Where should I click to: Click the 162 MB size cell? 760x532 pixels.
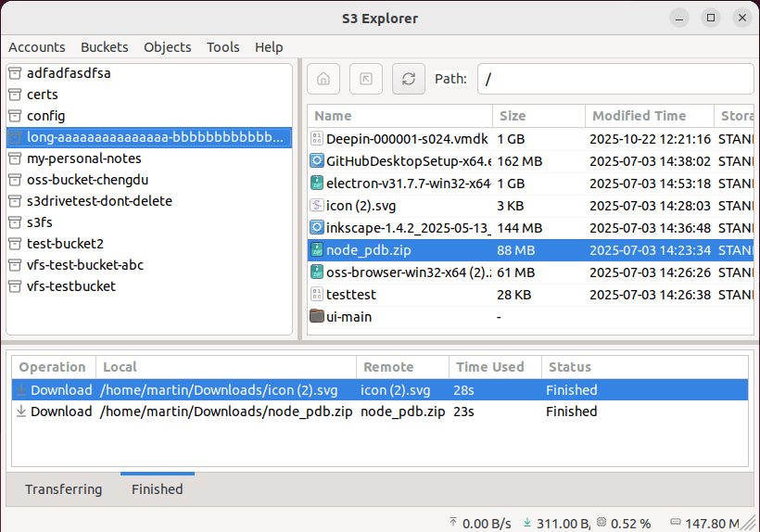click(520, 161)
